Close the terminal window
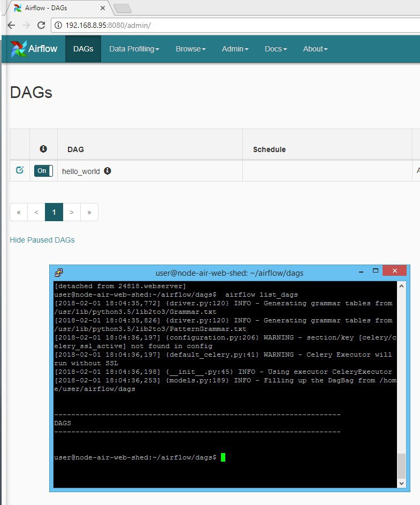Viewport: 420px width, 505px height. (394, 271)
